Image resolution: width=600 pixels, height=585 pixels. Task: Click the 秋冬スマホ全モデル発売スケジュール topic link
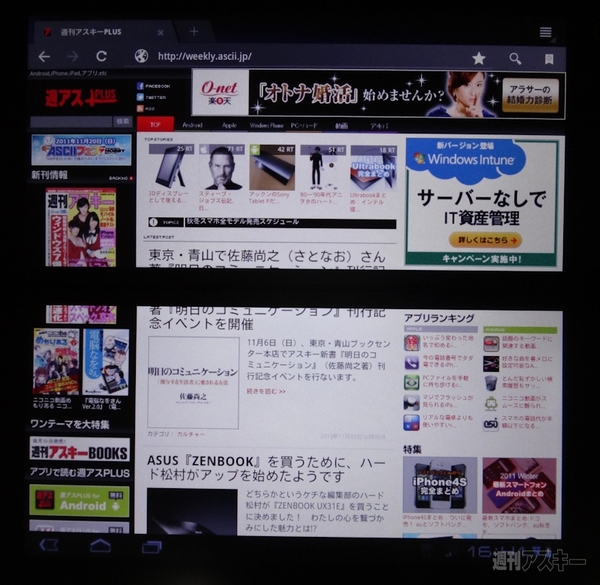point(243,222)
